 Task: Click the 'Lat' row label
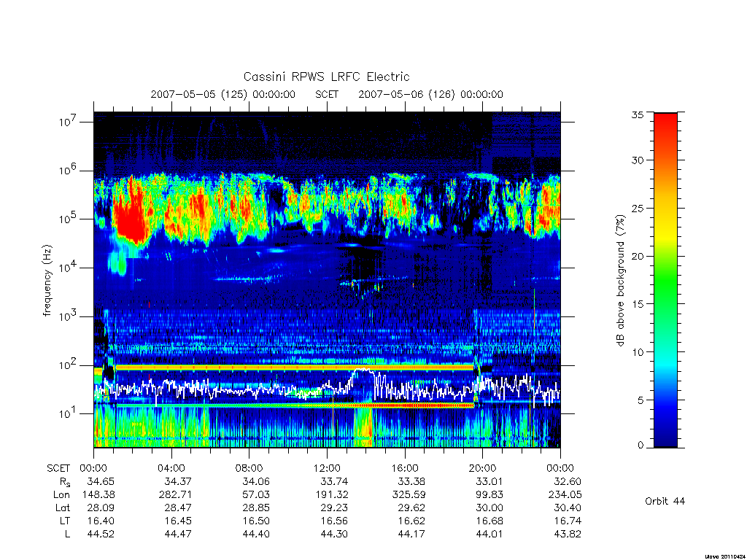63,507
